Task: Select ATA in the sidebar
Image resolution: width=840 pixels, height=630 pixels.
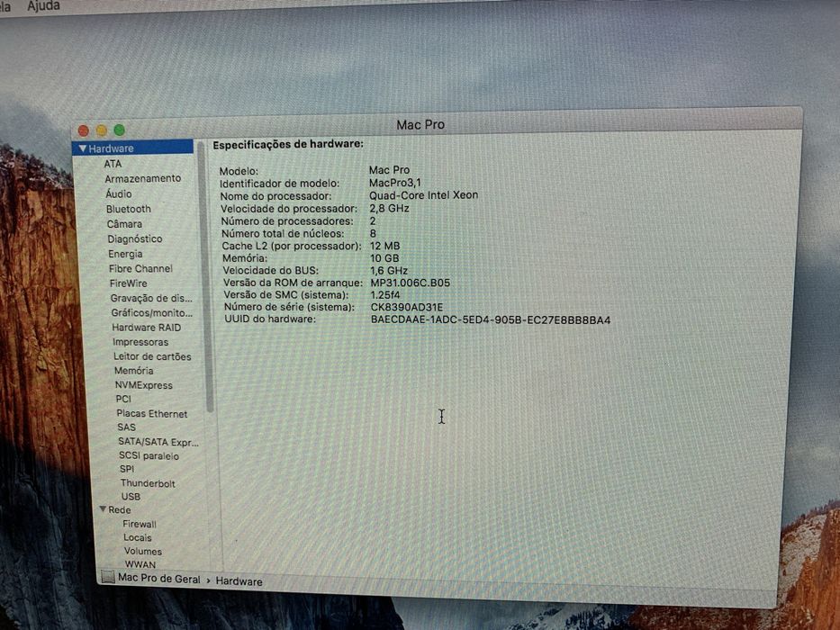Action: [x=113, y=164]
